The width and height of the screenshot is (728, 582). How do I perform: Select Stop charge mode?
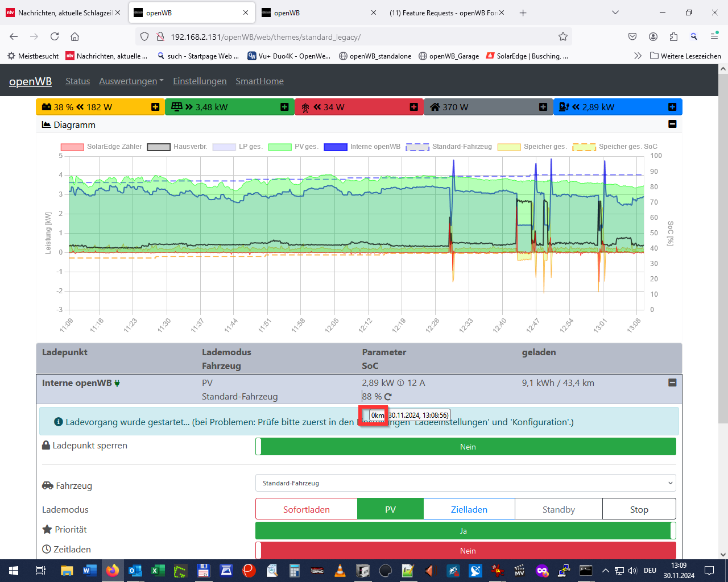(639, 509)
